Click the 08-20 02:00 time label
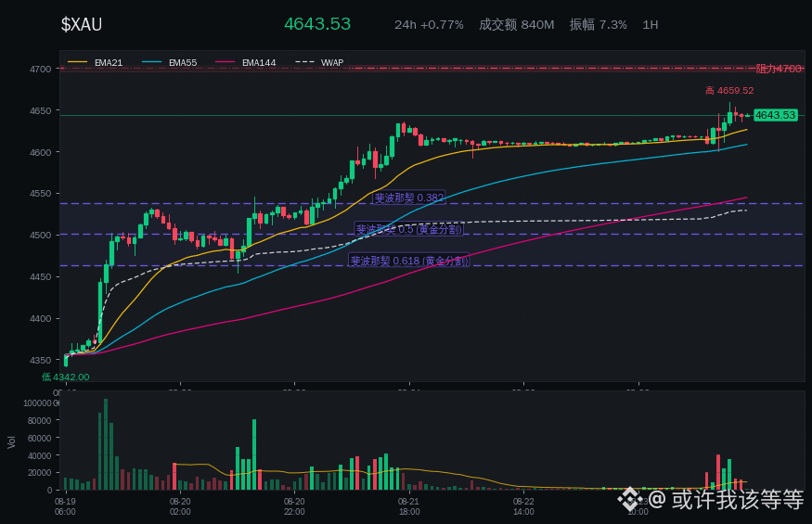 [180, 506]
